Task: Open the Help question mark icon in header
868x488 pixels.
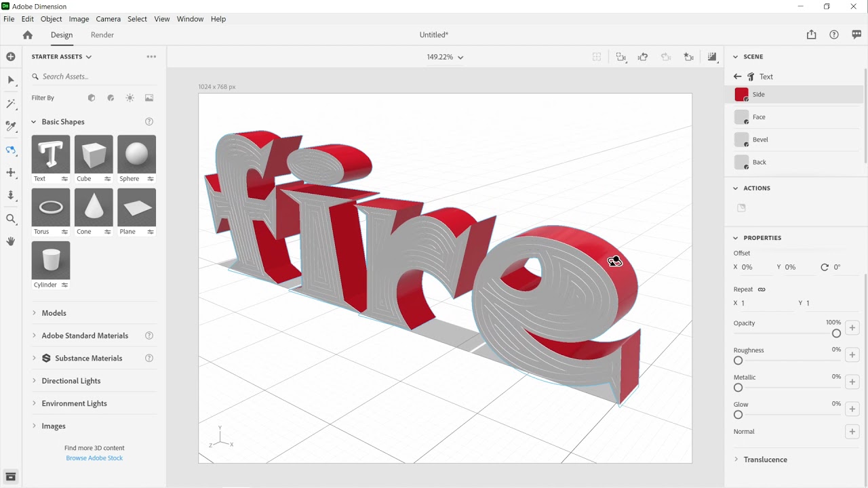Action: (834, 35)
